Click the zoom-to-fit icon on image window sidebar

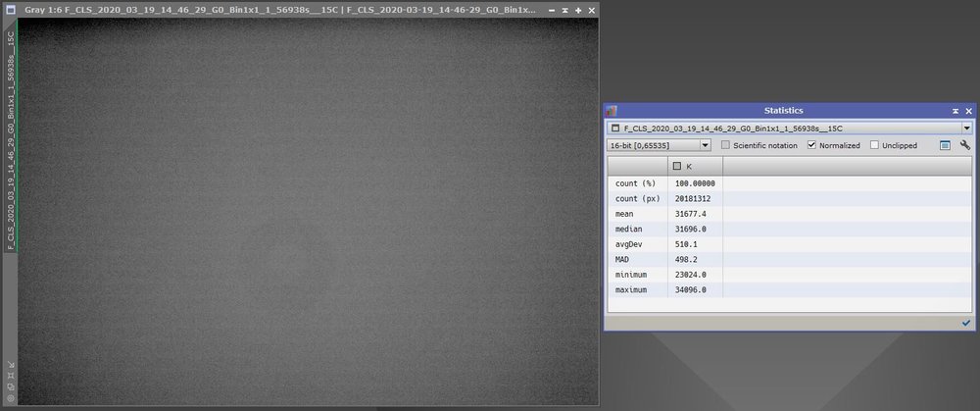11,376
